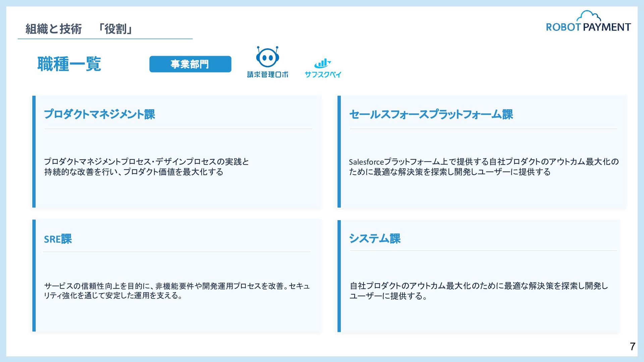Click the 請求管理ロボ robot mascot icon
Viewport: 644px width, 362px height.
click(x=267, y=57)
